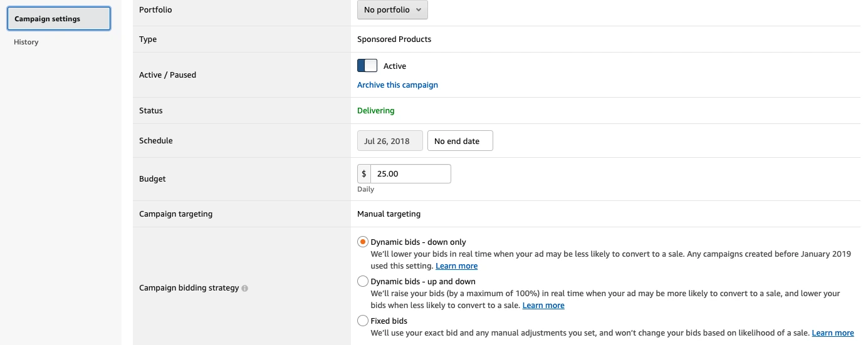Click the green Delivering status text
The height and width of the screenshot is (345, 868).
(375, 111)
